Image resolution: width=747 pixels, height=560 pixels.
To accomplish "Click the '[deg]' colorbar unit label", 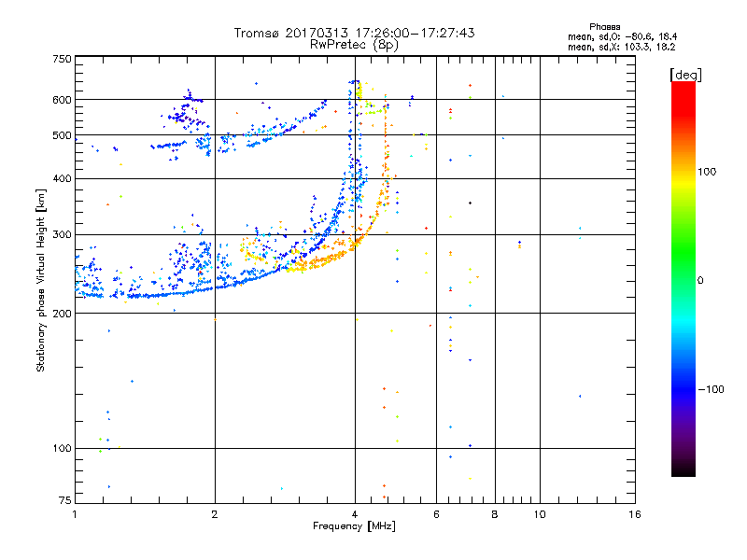I will [685, 75].
